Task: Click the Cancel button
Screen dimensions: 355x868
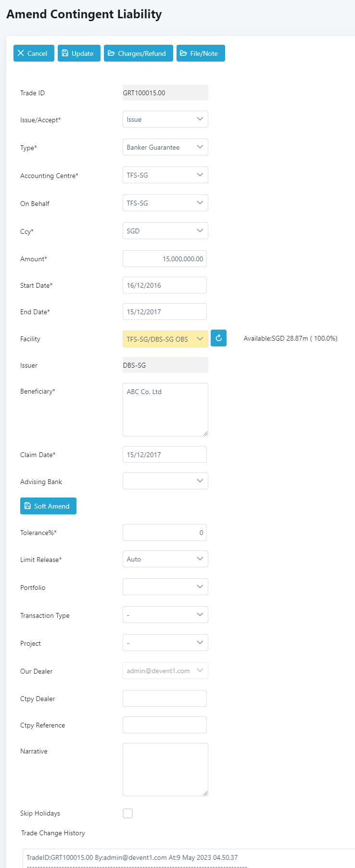Action: tap(34, 53)
